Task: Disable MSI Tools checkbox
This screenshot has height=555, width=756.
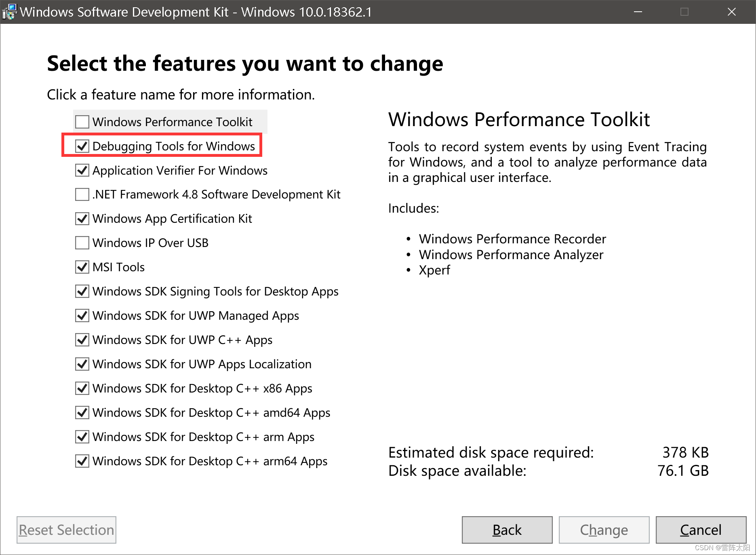Action: click(x=82, y=267)
